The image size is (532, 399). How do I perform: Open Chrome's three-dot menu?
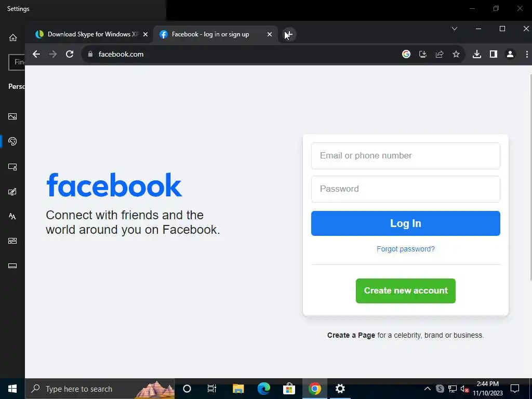[x=527, y=54]
